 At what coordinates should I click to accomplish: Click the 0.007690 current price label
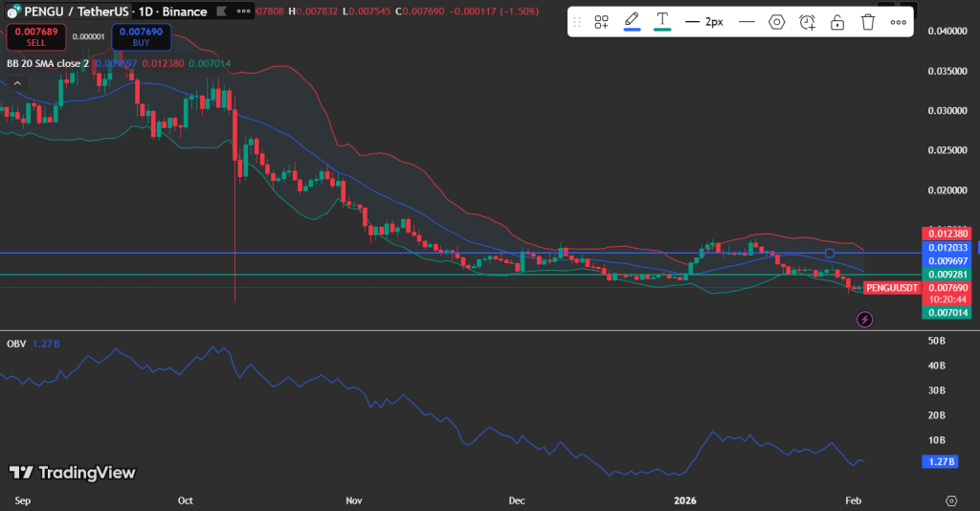947,288
